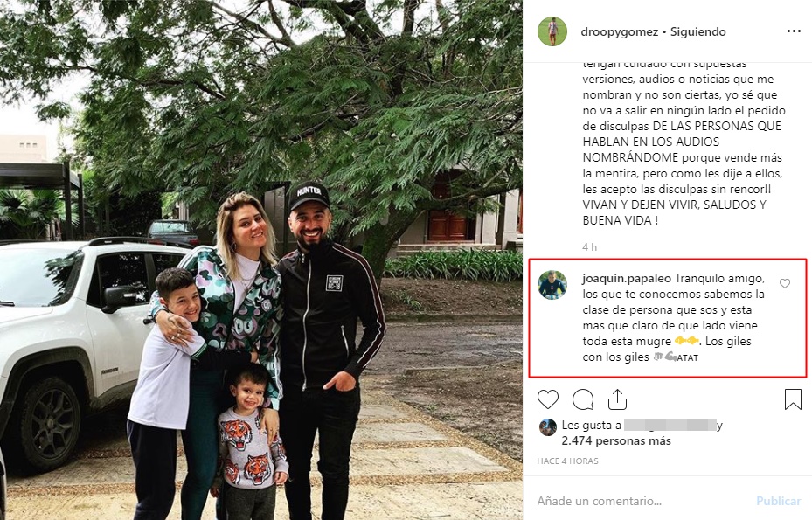
Task: Like joaquin.papaleo's comment with the small heart
Action: coord(785,283)
